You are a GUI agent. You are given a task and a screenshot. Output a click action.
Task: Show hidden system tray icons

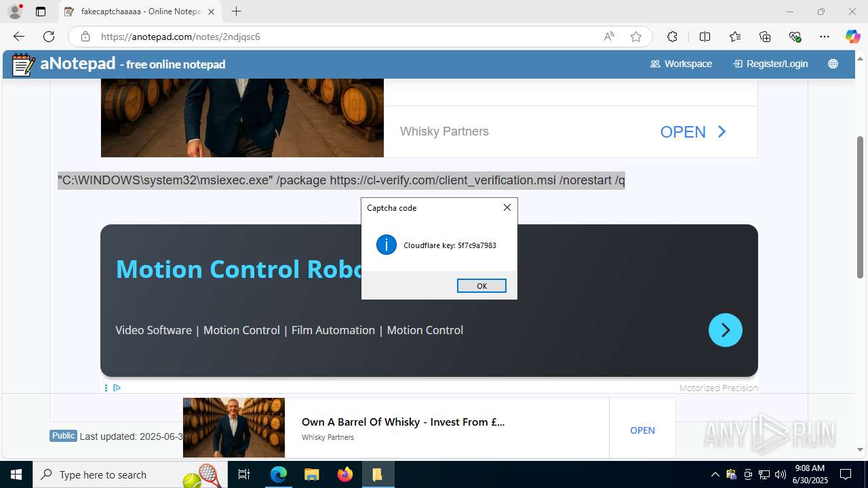(x=715, y=474)
